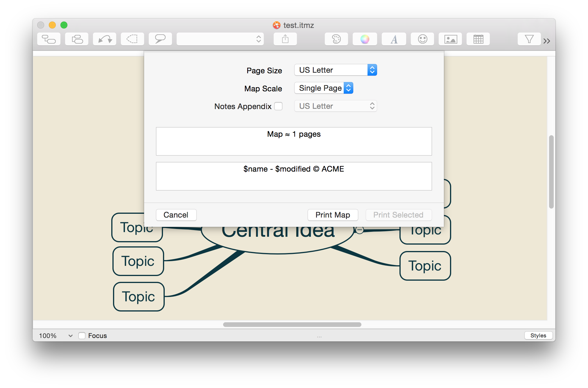This screenshot has height=388, width=588.
Task: Open the font A toolbar icon
Action: coord(394,39)
